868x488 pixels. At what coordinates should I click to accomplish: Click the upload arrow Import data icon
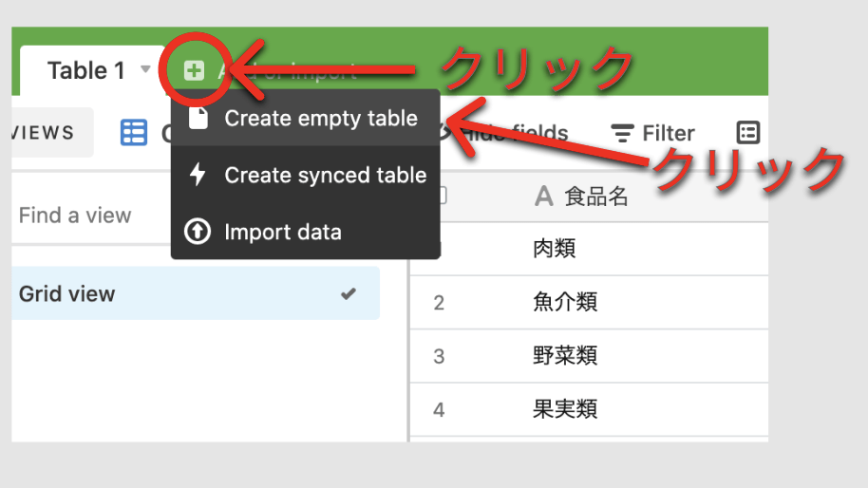[x=198, y=232]
